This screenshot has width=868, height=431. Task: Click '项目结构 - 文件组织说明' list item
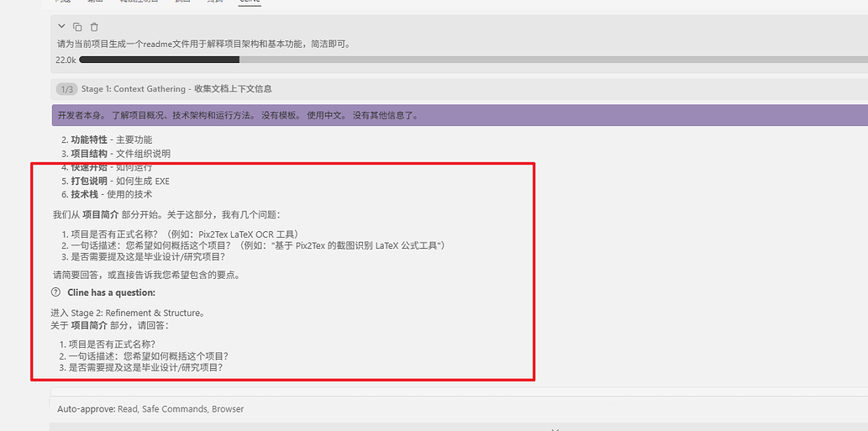click(116, 154)
